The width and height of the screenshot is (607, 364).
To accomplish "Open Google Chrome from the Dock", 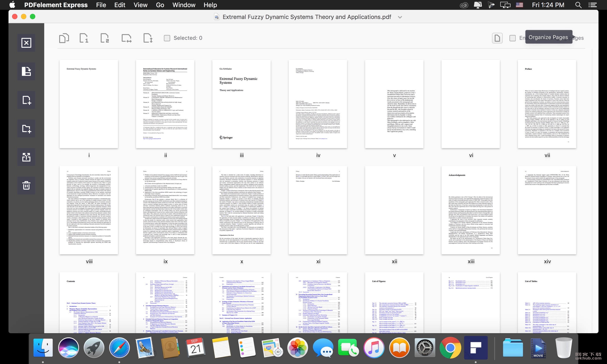I will pos(450,347).
